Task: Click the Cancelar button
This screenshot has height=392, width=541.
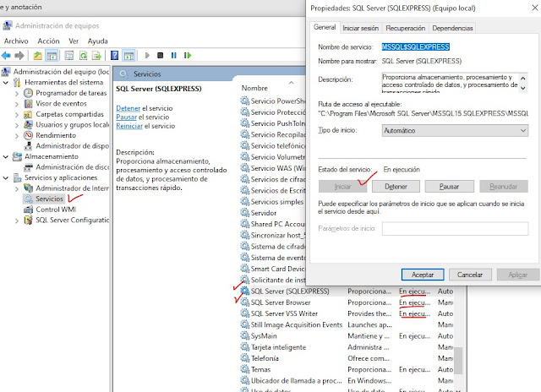Action: [470, 275]
